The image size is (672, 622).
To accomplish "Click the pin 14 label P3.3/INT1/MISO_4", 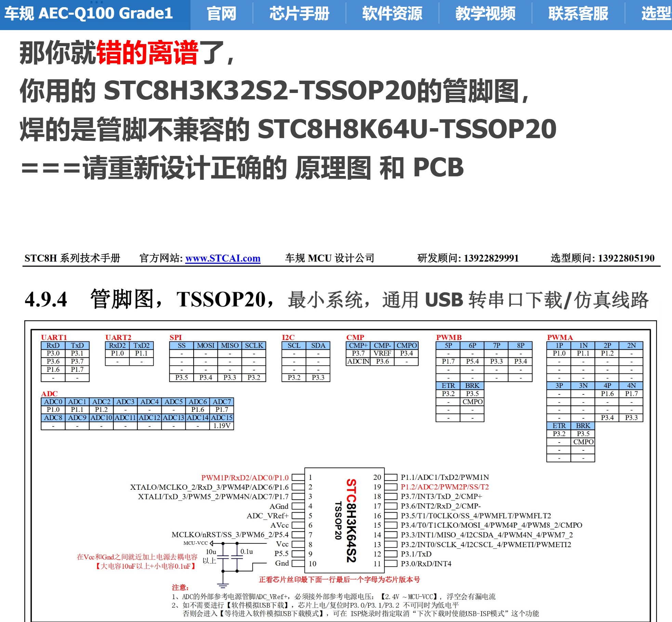I will [487, 535].
